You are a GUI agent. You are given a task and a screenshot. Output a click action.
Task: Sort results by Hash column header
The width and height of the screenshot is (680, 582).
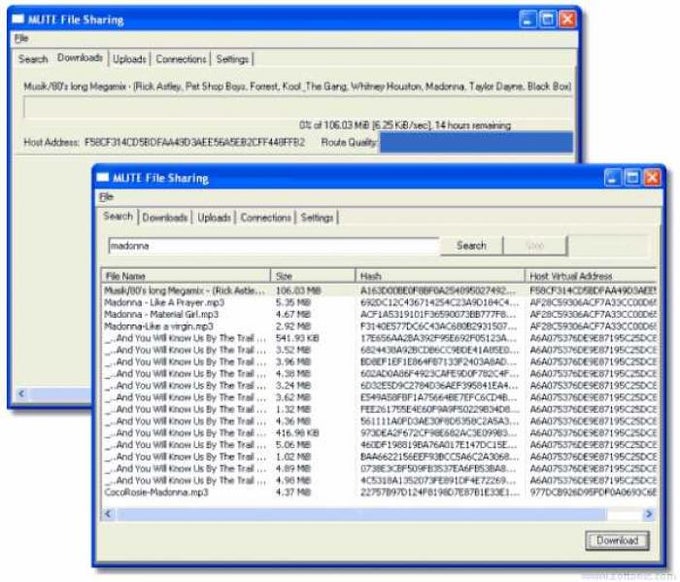click(440, 276)
